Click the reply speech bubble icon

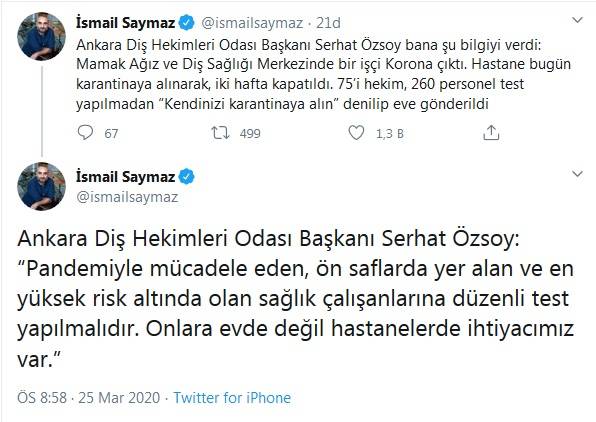point(85,133)
